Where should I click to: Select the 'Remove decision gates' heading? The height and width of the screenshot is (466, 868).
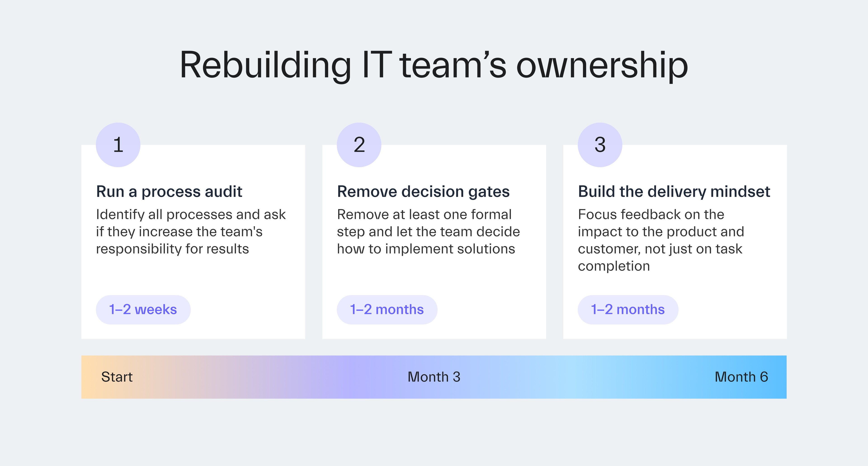(x=423, y=192)
